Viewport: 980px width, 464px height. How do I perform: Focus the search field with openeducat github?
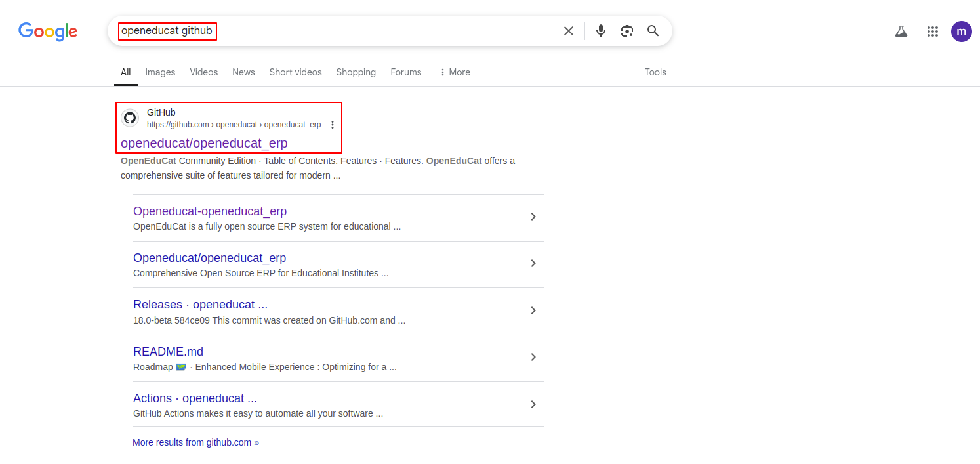pyautogui.click(x=328, y=31)
